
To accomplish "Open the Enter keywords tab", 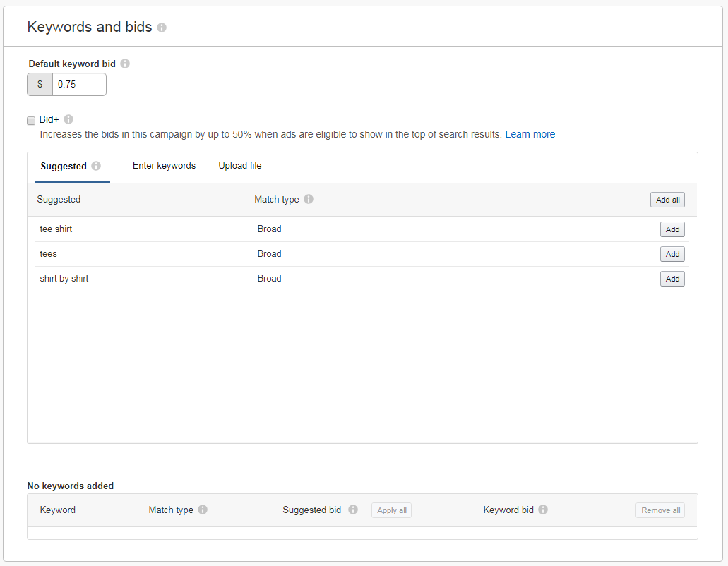I will click(164, 166).
